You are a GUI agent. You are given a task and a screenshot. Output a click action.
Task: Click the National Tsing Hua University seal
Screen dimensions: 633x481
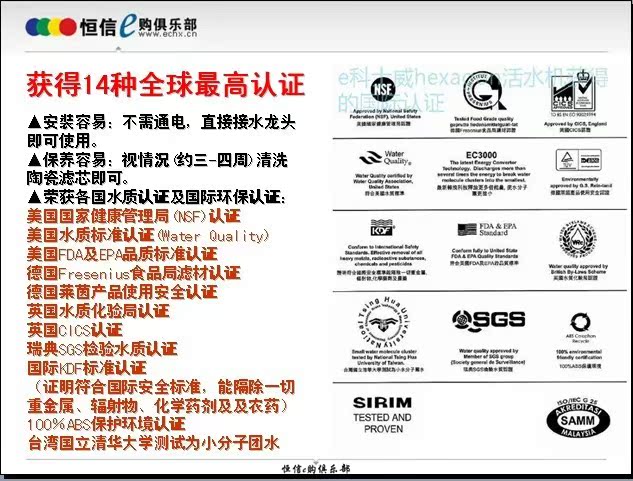coord(384,323)
